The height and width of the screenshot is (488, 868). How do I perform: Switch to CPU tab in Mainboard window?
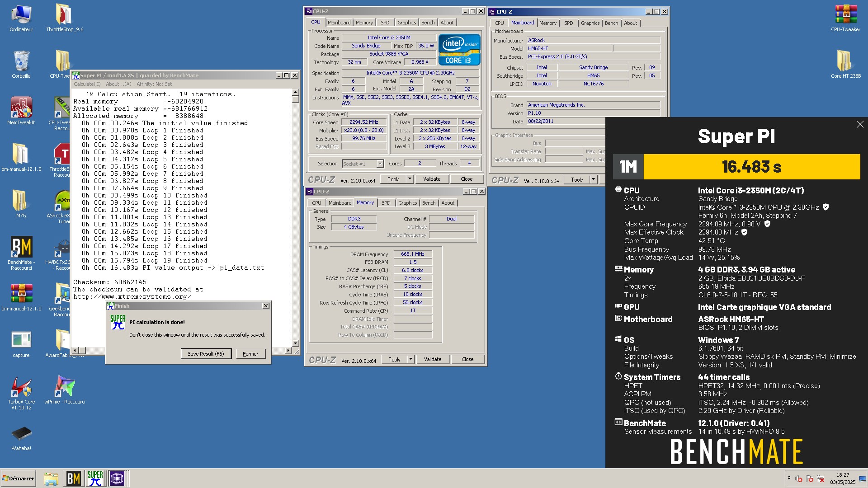[x=499, y=23]
